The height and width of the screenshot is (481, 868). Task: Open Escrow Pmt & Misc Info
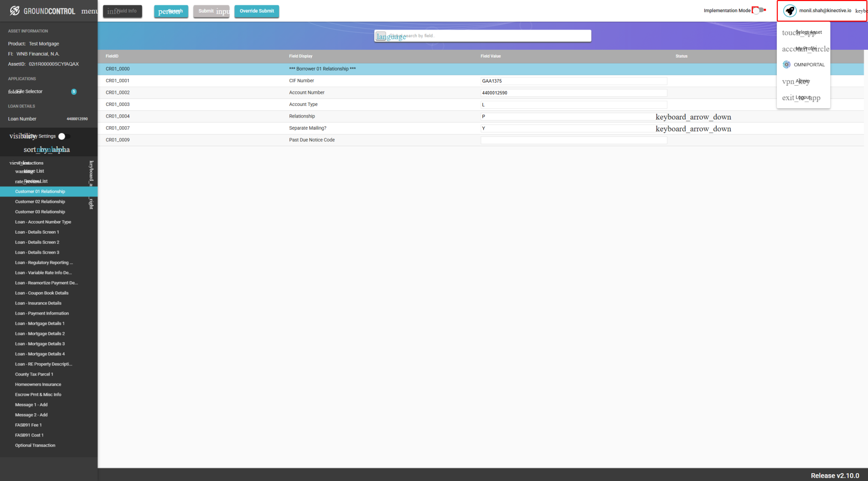[x=38, y=395]
